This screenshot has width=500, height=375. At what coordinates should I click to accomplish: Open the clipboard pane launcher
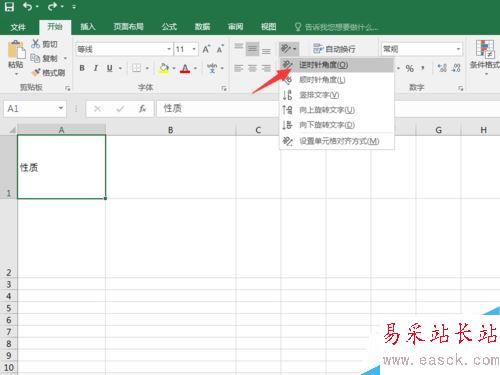(68, 88)
